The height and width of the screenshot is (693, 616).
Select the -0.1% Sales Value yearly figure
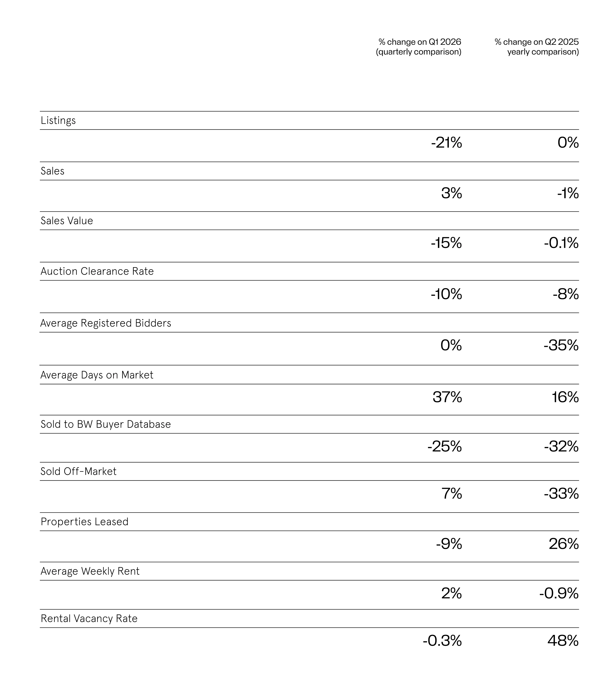561,243
